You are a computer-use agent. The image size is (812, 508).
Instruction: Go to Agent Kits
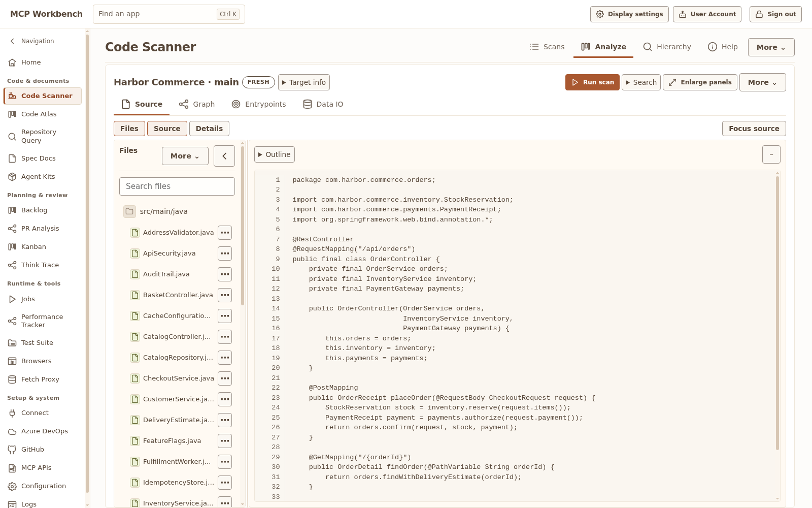tap(43, 177)
